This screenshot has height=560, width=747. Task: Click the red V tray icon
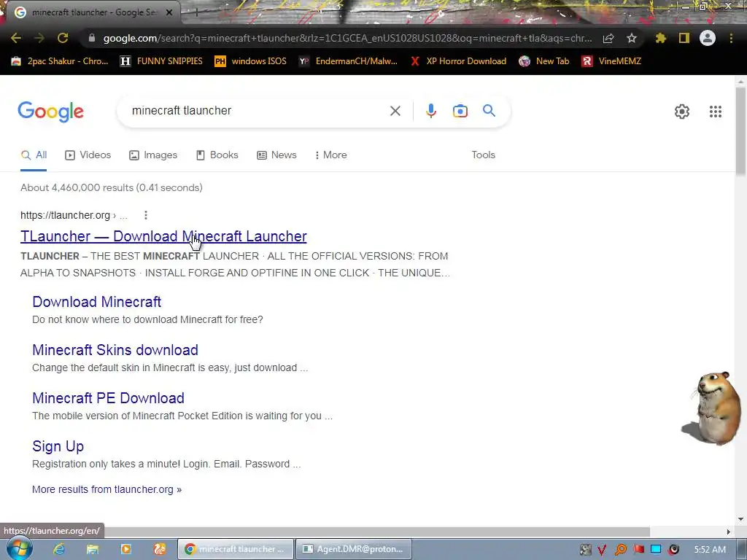[602, 550]
